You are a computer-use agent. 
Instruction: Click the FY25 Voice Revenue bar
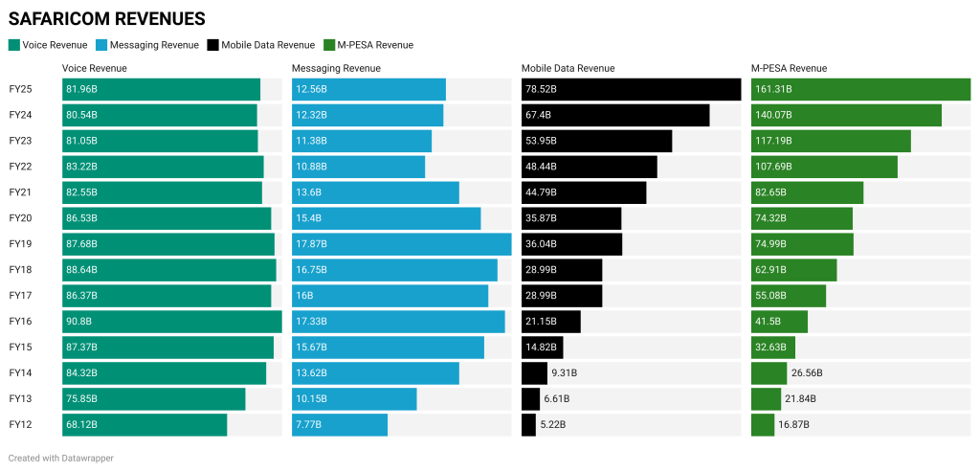(x=161, y=89)
